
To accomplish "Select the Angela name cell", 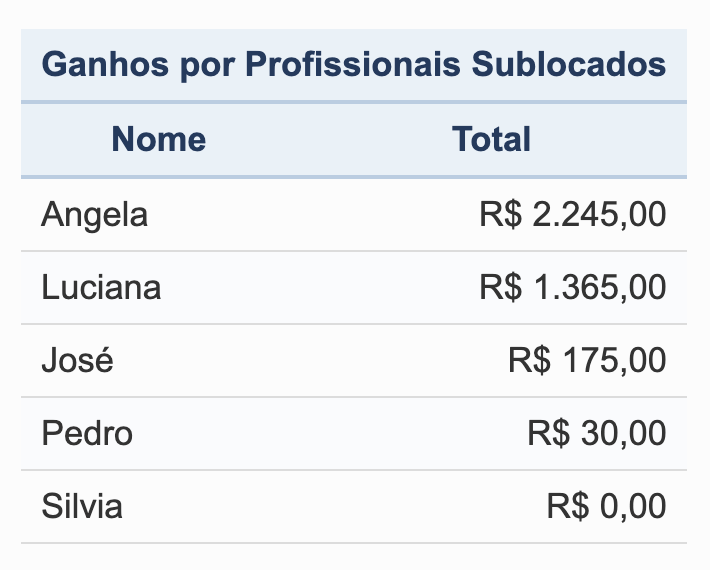I will click(x=95, y=214).
